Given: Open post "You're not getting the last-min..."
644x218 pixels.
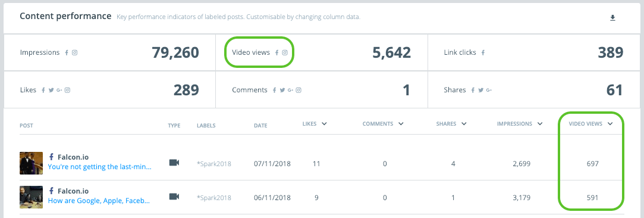Looking at the screenshot, I should coord(100,167).
